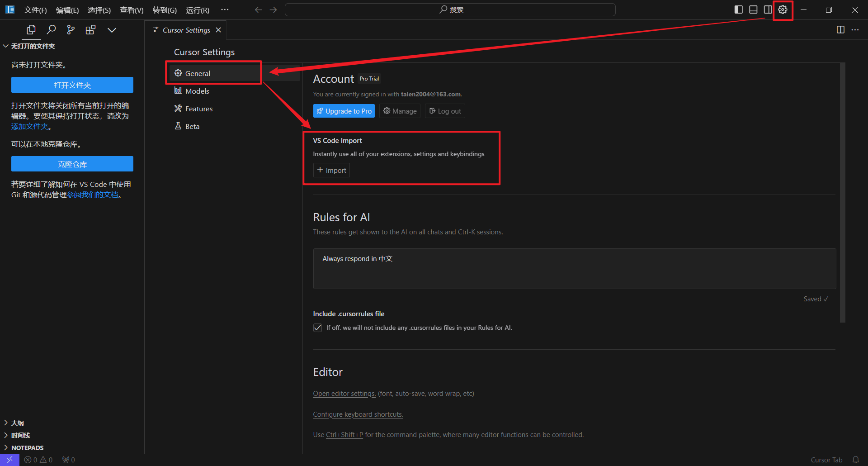The image size is (868, 466).
Task: Open the Extensions view icon
Action: pyautogui.click(x=90, y=30)
